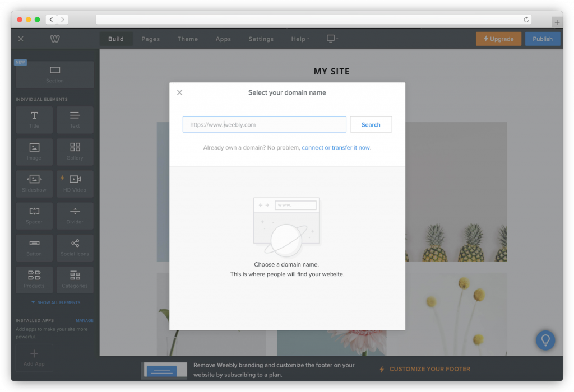Click the MY SITE title

[332, 71]
